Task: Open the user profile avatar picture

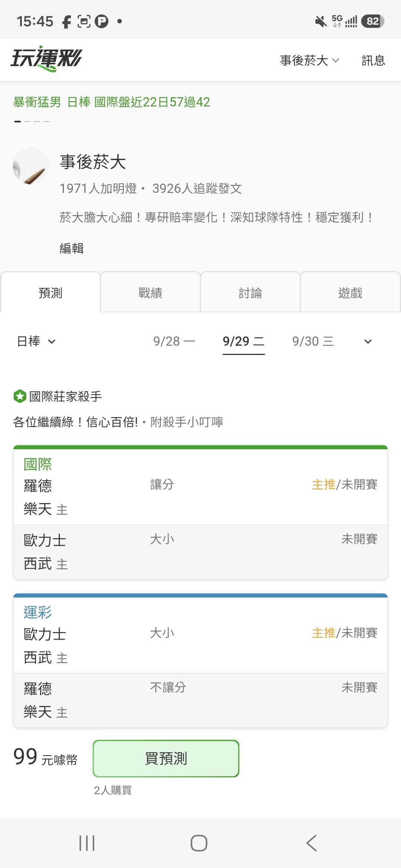Action: pos(31,166)
